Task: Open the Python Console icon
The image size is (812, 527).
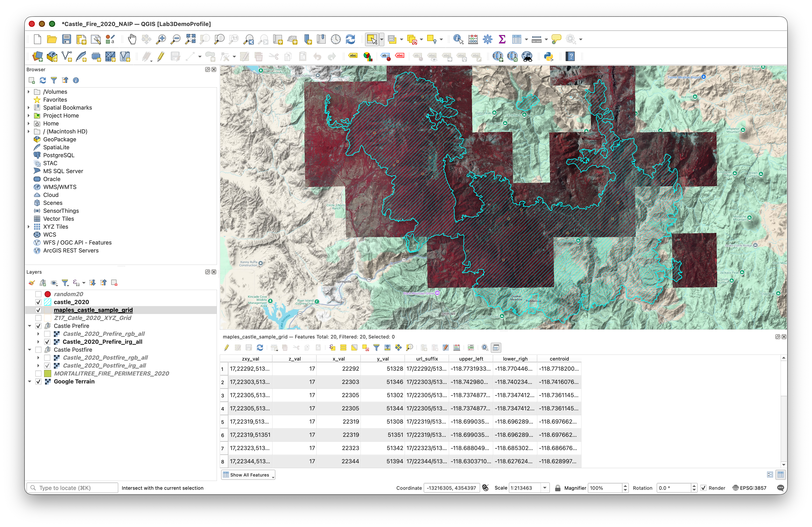Action: [548, 57]
